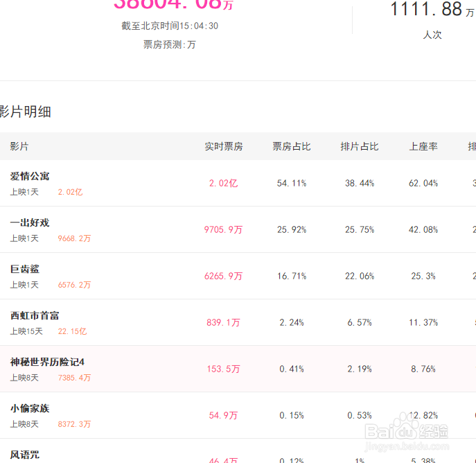Select the 西虹市首富 movie row title
Image resolution: width=476 pixels, height=463 pixels.
pos(35,316)
